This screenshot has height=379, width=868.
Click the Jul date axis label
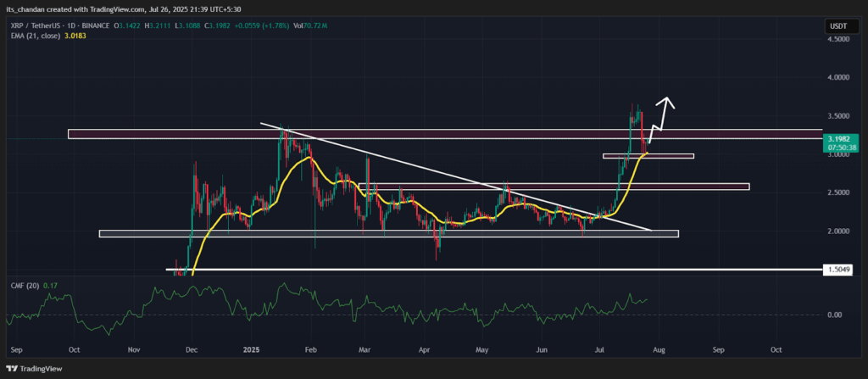(x=599, y=350)
